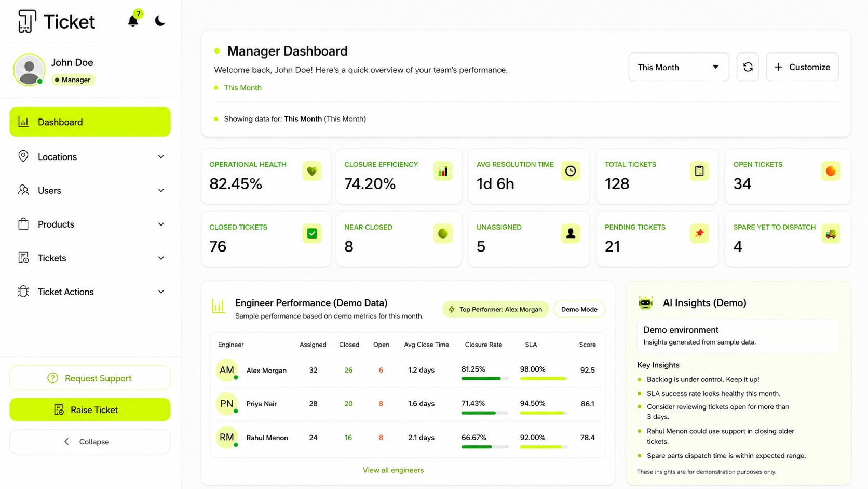Expand the Locations sidebar menu
Viewport: 868px width, 489px height.
pyautogui.click(x=90, y=157)
